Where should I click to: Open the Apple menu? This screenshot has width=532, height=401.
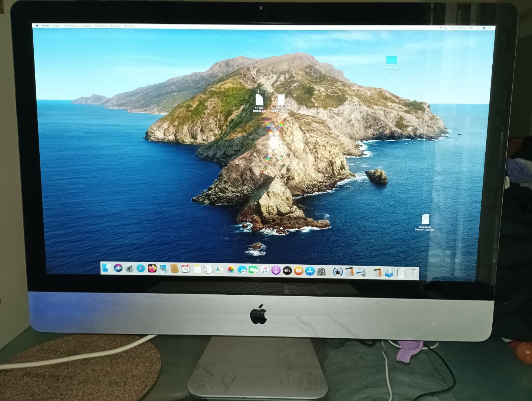37,26
